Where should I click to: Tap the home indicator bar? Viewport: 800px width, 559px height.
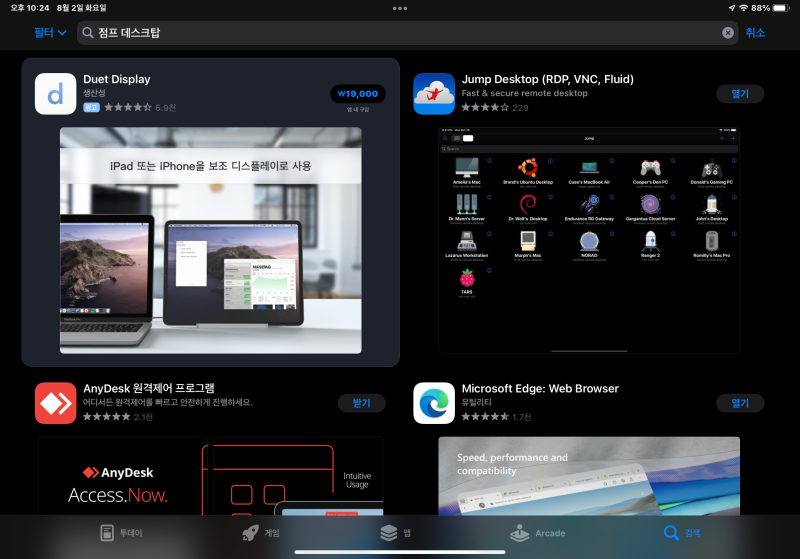(x=400, y=552)
